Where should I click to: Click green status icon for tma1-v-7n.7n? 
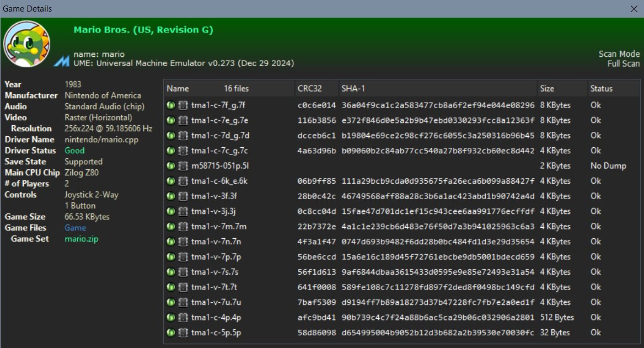[x=171, y=242]
